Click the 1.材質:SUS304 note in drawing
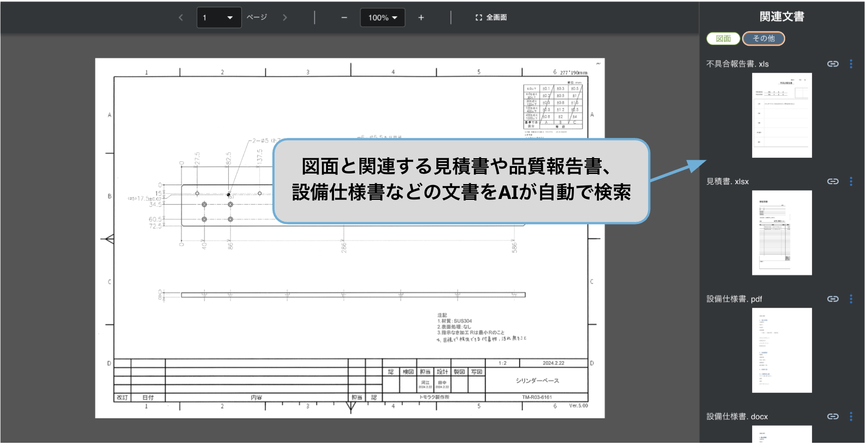Viewport: 868px width, 447px height. point(454,321)
